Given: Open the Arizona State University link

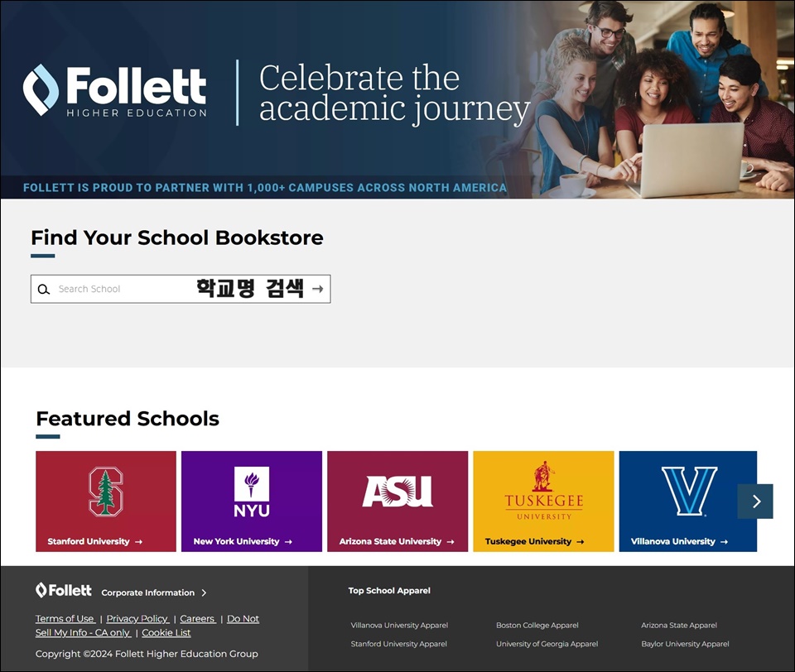Looking at the screenshot, I should (x=397, y=541).
